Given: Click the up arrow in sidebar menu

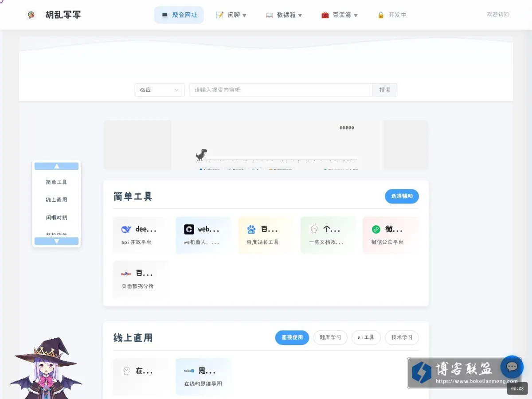Looking at the screenshot, I should tap(56, 166).
